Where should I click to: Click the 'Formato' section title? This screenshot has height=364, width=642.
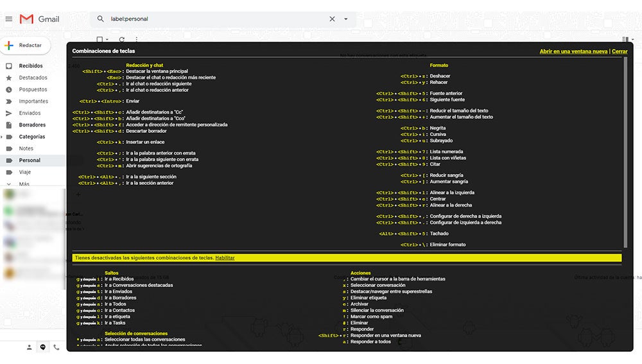[x=439, y=65]
